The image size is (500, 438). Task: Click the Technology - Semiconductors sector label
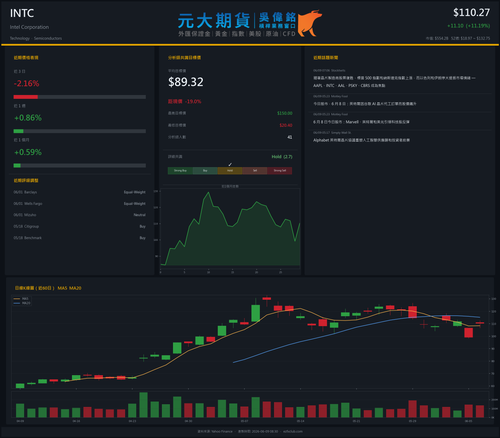(x=36, y=38)
